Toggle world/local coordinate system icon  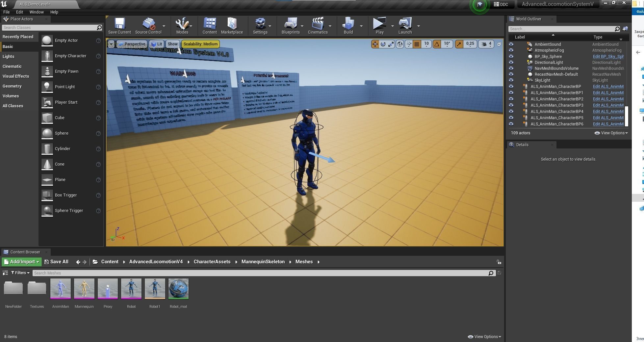pyautogui.click(x=400, y=44)
